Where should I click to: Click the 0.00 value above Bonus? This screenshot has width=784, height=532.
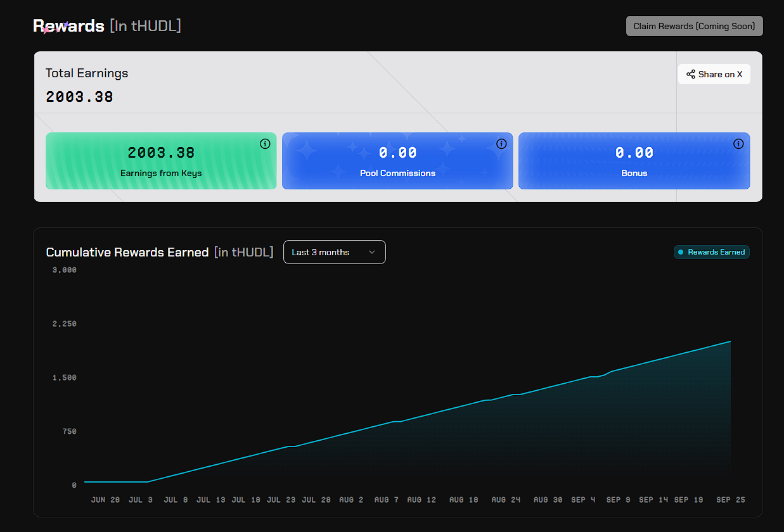click(x=634, y=153)
